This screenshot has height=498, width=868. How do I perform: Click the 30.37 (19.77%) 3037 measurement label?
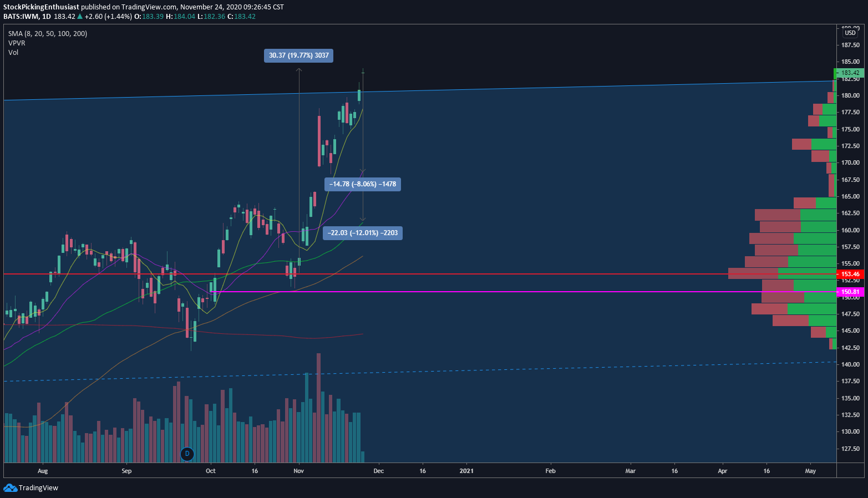click(298, 55)
